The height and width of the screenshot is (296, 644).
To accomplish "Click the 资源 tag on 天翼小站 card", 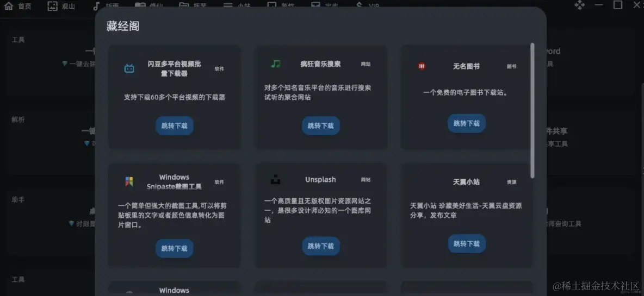I will [511, 181].
